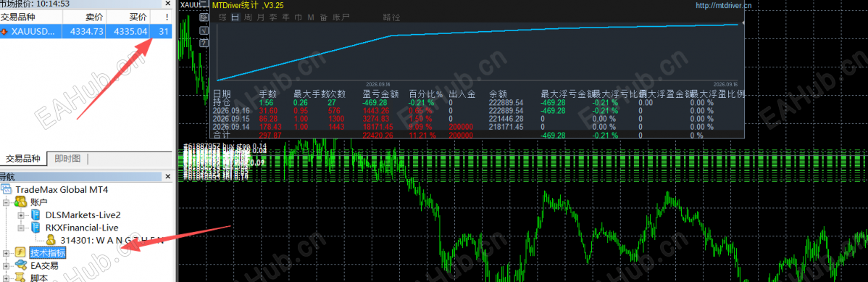
Task: Click the 脚本 scripts scroll icon
Action: pos(21,277)
